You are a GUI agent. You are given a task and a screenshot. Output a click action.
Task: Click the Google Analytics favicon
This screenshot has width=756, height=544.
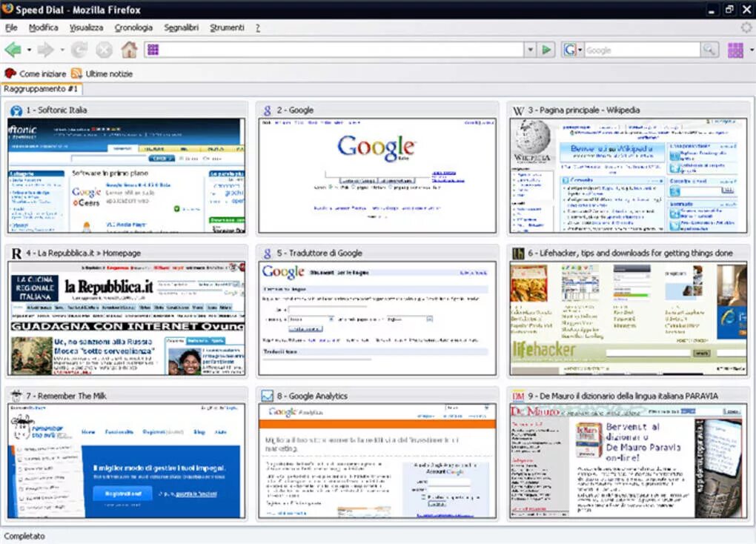click(267, 396)
